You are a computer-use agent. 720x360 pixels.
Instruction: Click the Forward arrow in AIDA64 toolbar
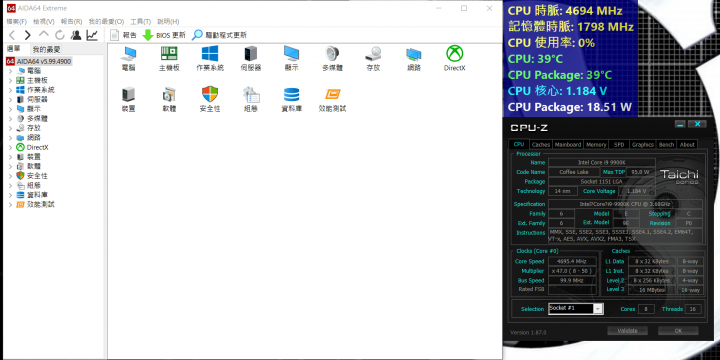28,35
